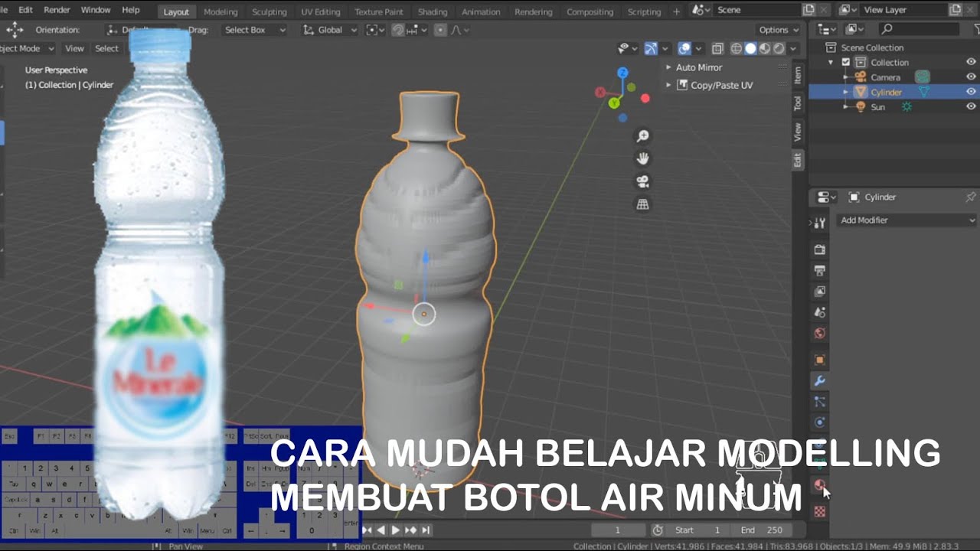Click the green Y axis on navigation gizmo
Viewport: 980px width, 551px height.
click(614, 103)
